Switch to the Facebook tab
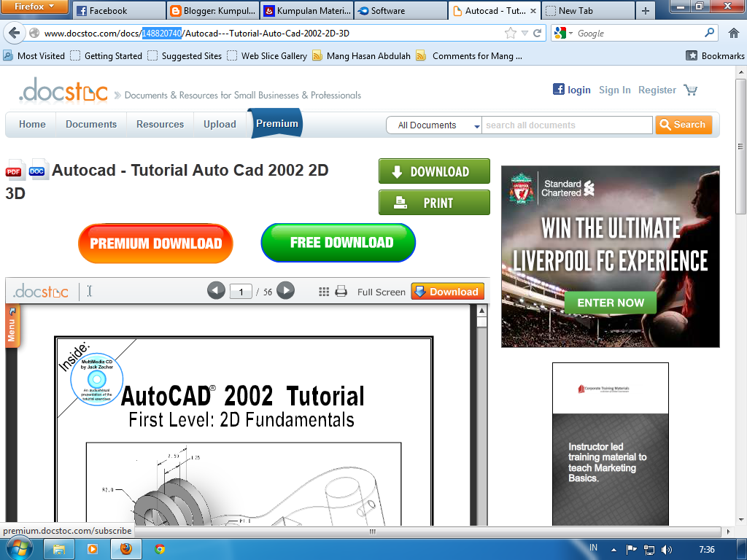 (119, 10)
